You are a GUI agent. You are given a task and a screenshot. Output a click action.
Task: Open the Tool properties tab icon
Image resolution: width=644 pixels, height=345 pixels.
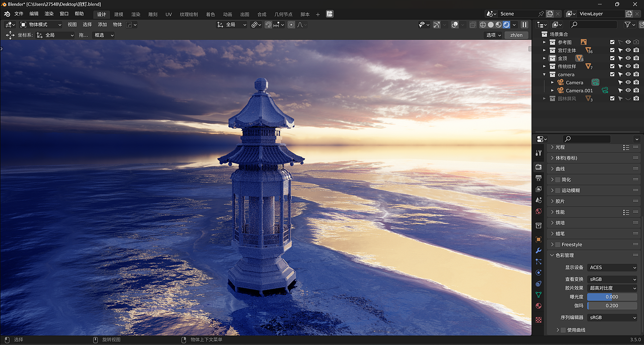[538, 153]
